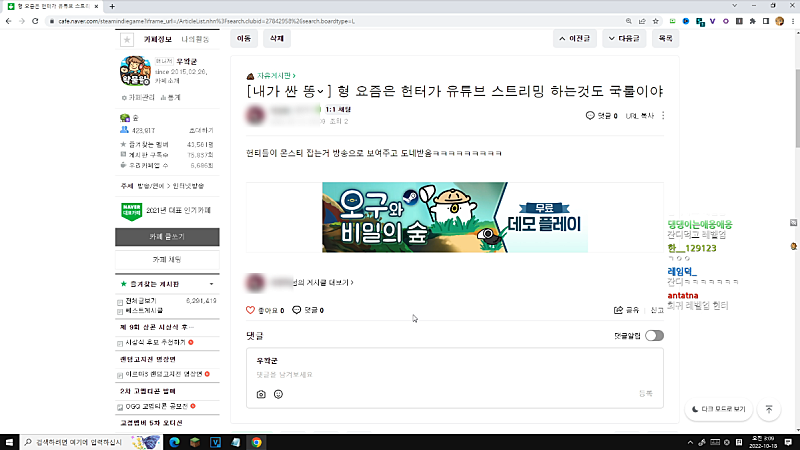Click the 좋아요 heart icon
800x450 pixels.
(x=250, y=310)
